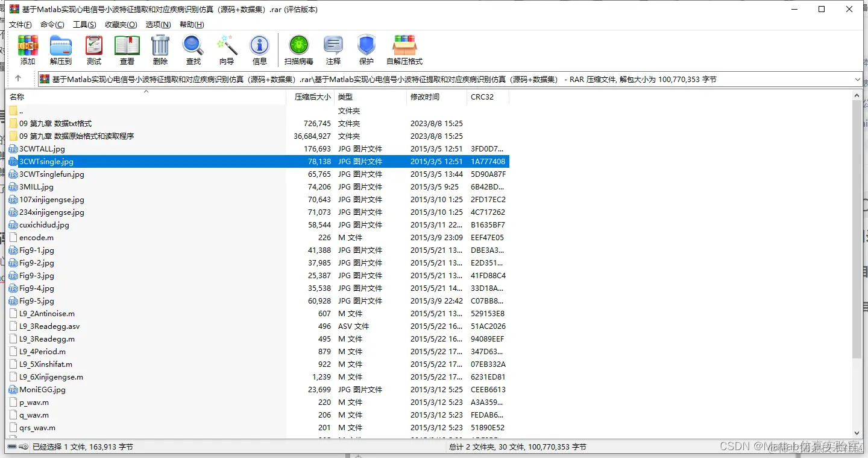Open the 查看 (View) tool icon

coord(127,49)
